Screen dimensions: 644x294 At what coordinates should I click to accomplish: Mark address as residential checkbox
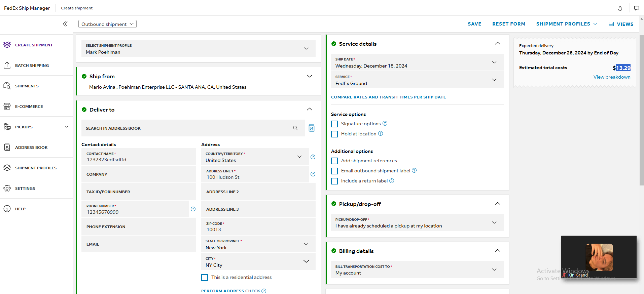coord(205,278)
